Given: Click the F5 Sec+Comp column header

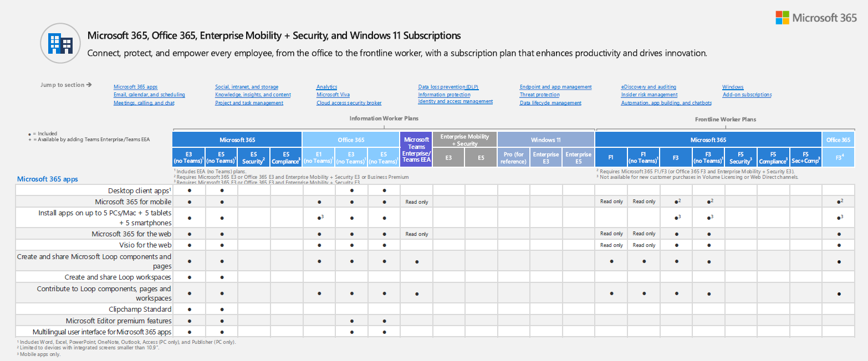Looking at the screenshot, I should click(805, 157).
